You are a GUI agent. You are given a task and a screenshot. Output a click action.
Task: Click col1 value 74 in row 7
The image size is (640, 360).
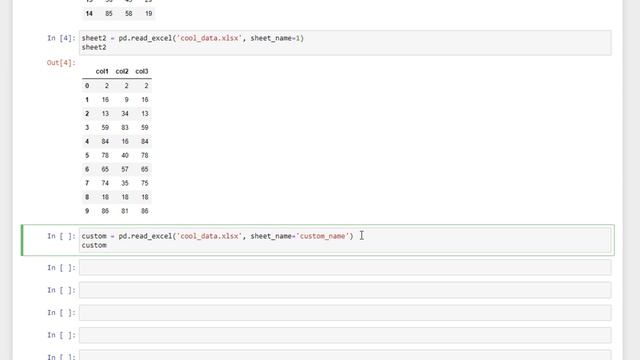[105, 183]
